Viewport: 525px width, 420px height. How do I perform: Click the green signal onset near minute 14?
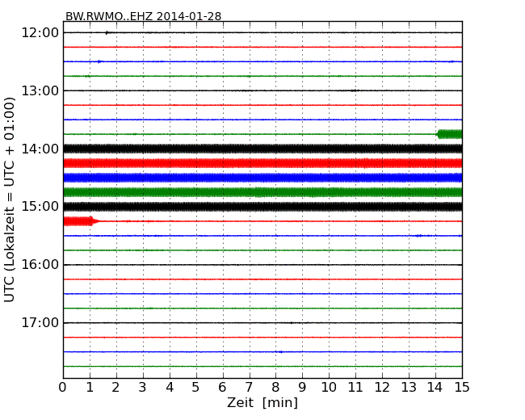point(449,134)
